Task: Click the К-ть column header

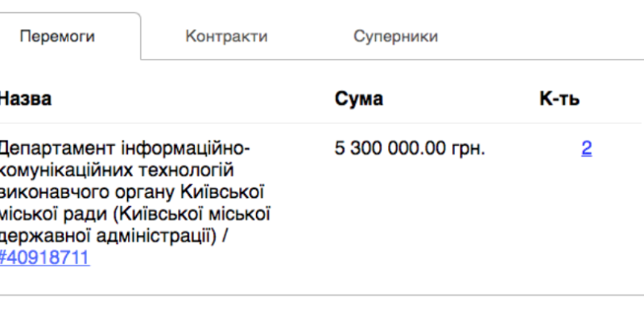Action: [559, 100]
